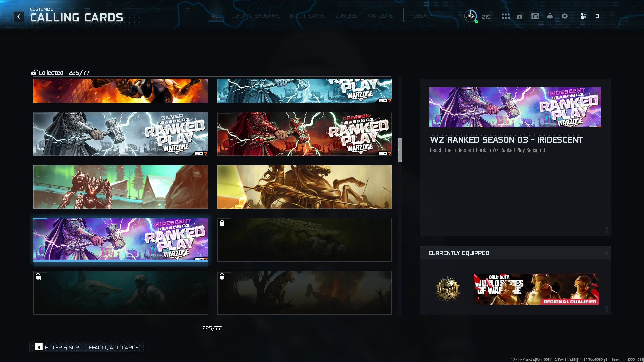Image resolution: width=644 pixels, height=362 pixels.
Task: Select the Top 250 skull emblem
Action: 448,289
